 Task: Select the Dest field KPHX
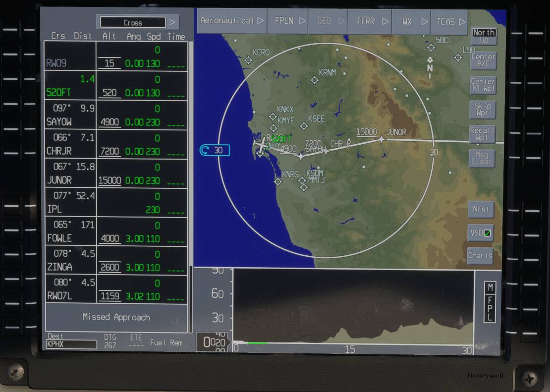coord(71,344)
